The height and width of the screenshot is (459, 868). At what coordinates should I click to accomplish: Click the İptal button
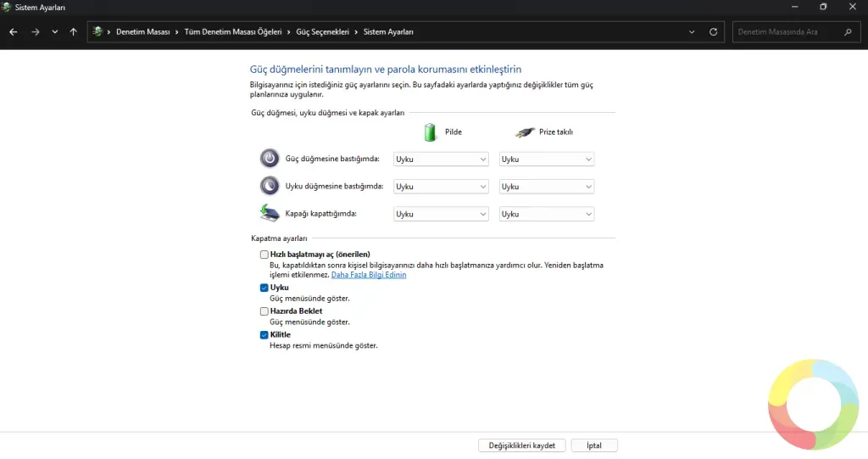click(594, 445)
